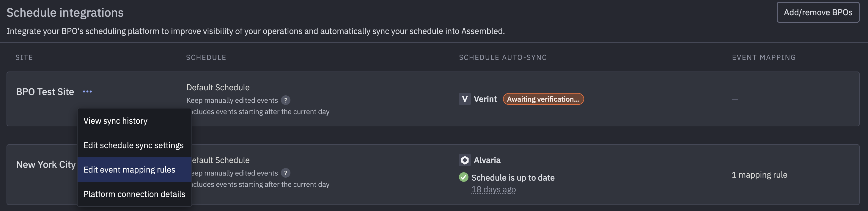868x211 pixels.
Task: Open the BPO Test Site three-dot menu
Action: [x=87, y=91]
